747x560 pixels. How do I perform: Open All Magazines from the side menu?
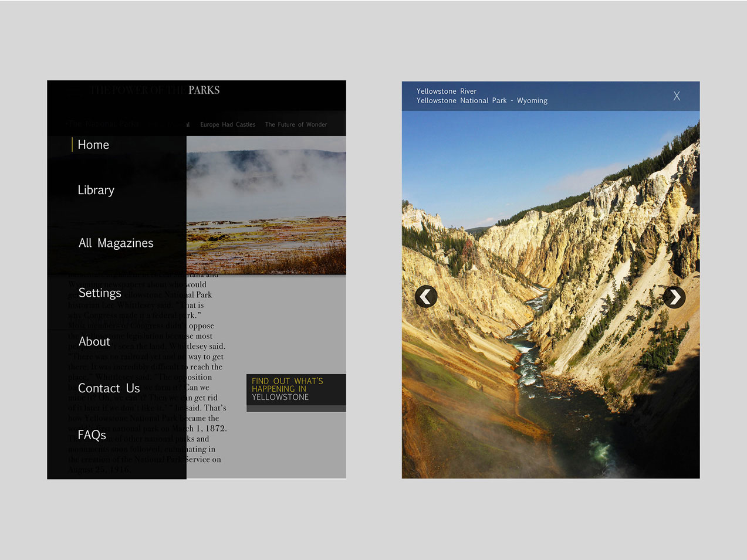click(x=116, y=243)
